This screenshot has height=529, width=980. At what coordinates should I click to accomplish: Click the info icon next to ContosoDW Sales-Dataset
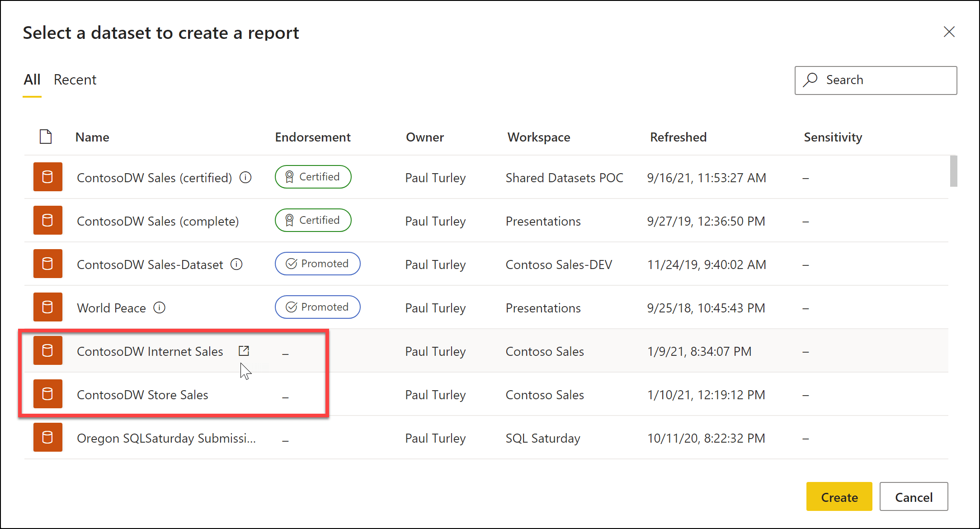click(236, 264)
